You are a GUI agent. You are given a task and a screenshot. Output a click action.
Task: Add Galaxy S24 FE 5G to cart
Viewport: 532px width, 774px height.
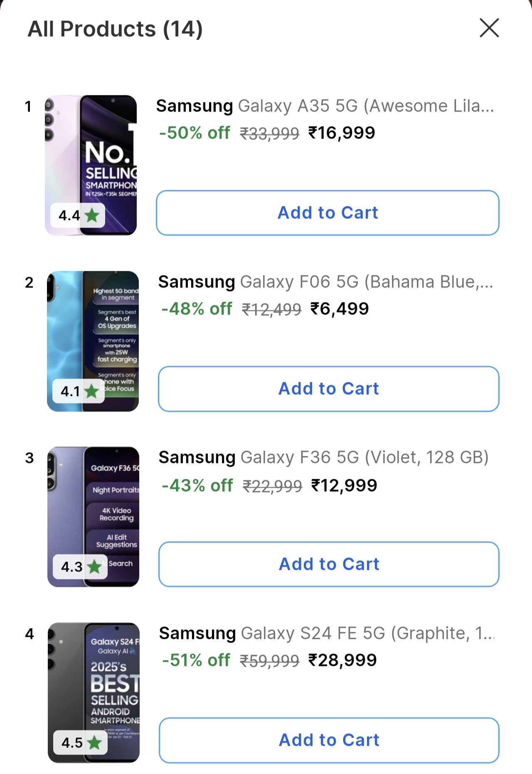(329, 740)
